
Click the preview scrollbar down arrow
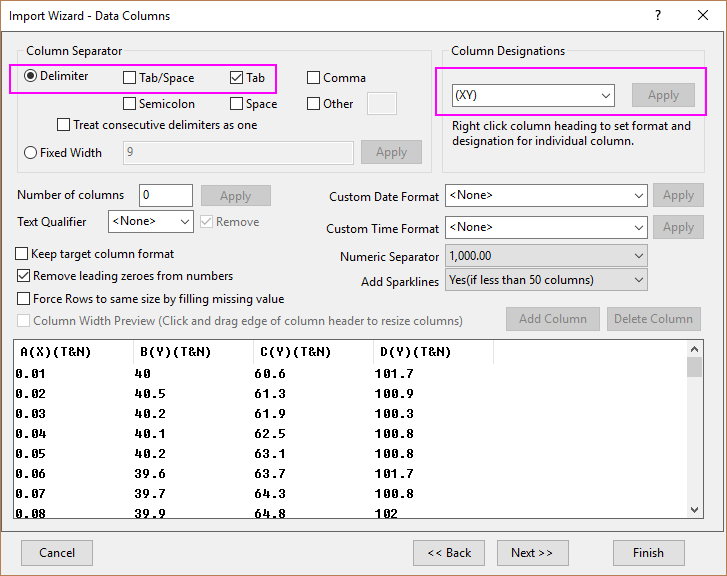point(694,510)
